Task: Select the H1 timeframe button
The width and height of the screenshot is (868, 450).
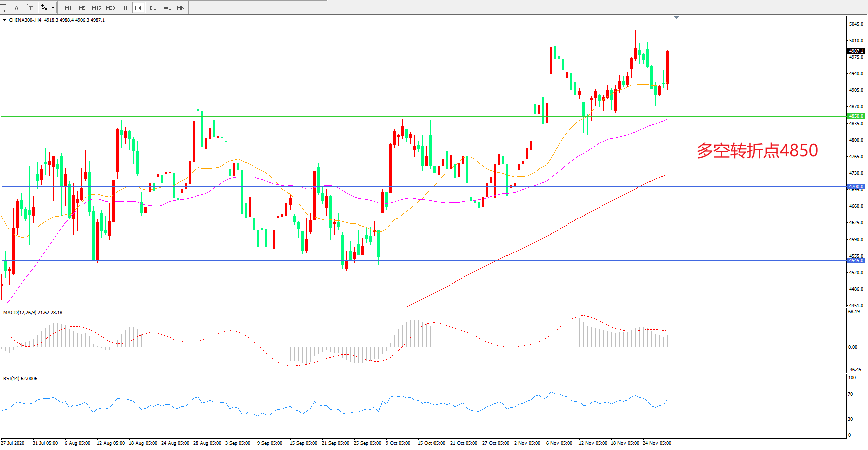Action: pos(124,8)
